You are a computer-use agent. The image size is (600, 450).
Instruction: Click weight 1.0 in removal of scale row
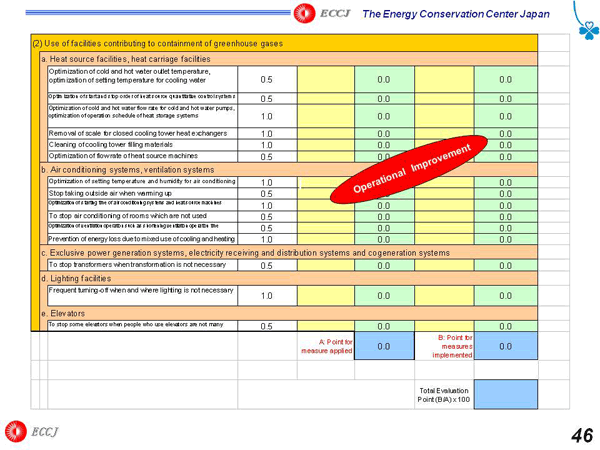point(267,134)
